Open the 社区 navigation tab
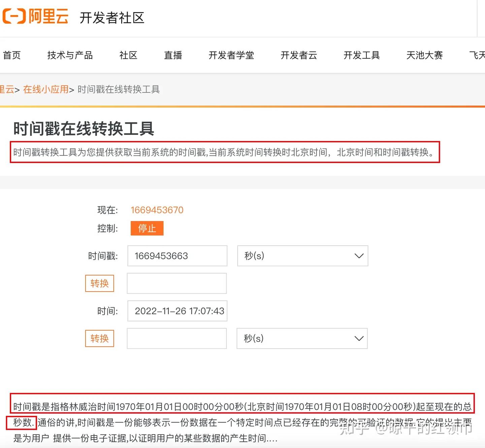 tap(128, 55)
